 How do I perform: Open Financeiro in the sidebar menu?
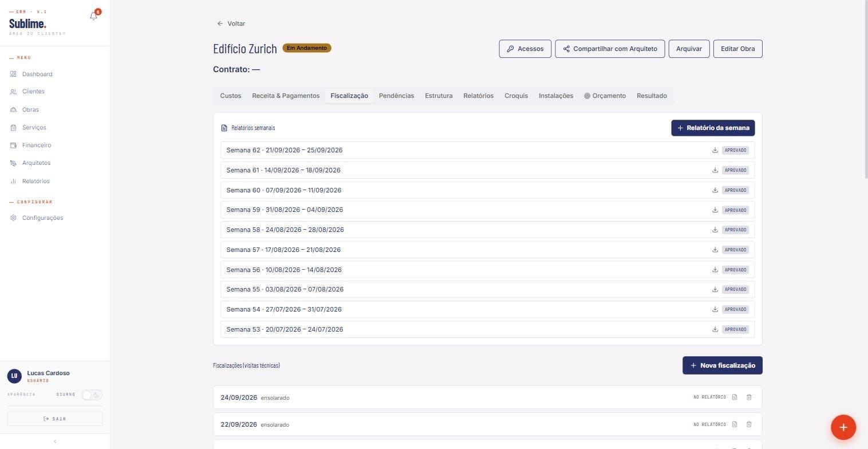point(37,145)
